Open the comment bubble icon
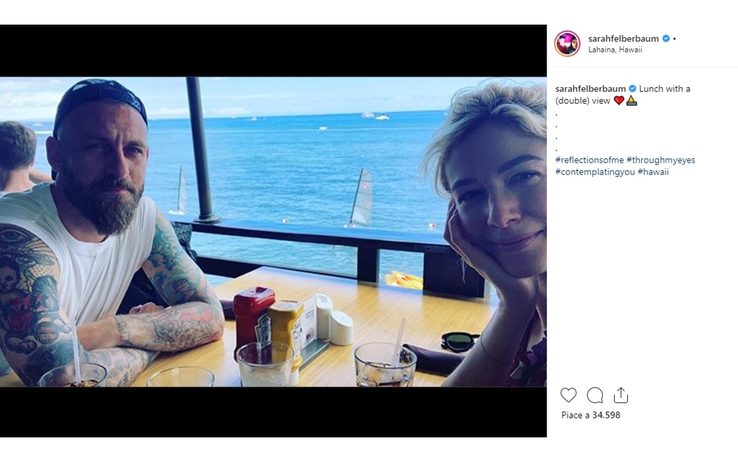The width and height of the screenshot is (738, 462). (594, 395)
